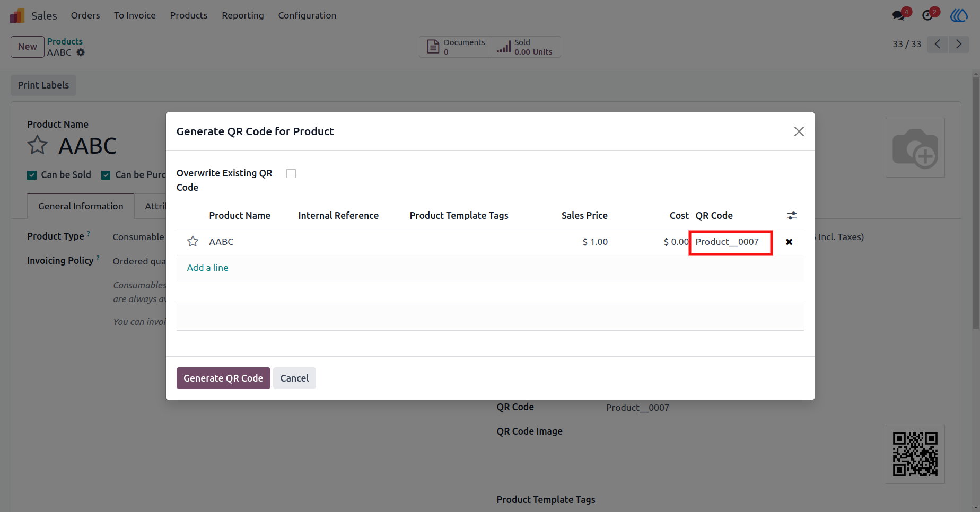Open the Configuration menu
The image size is (980, 512).
click(x=307, y=15)
